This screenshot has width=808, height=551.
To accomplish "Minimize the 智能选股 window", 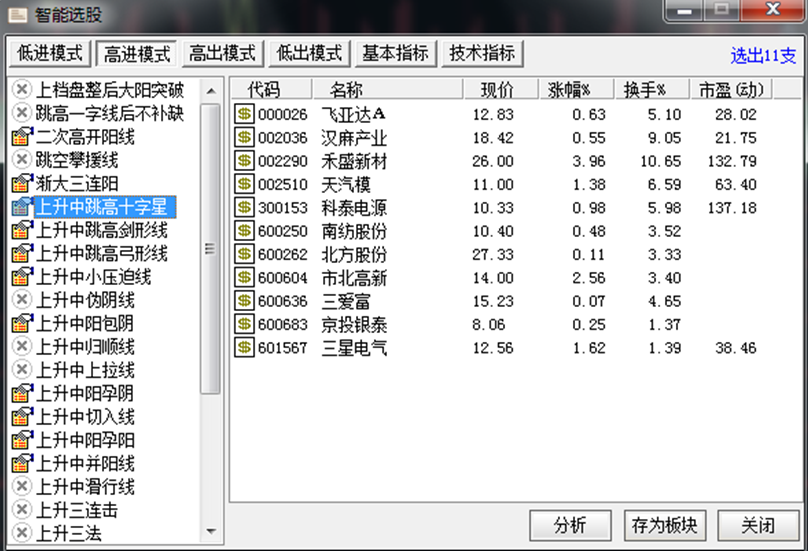I will pos(684,10).
